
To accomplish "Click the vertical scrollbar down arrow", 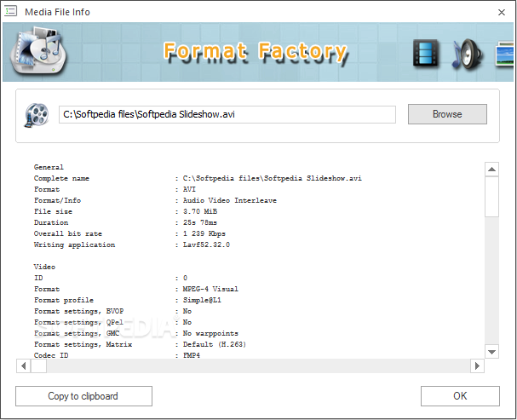I will (x=491, y=352).
